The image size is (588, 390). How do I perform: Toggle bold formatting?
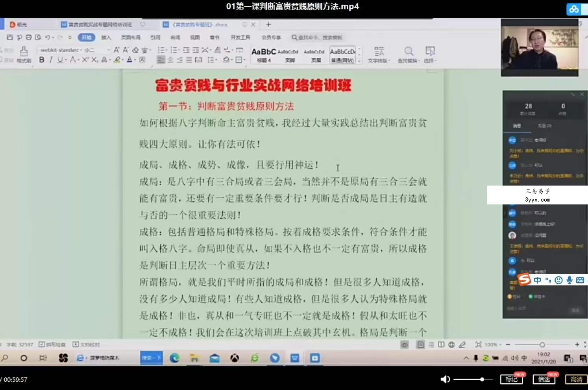point(42,60)
